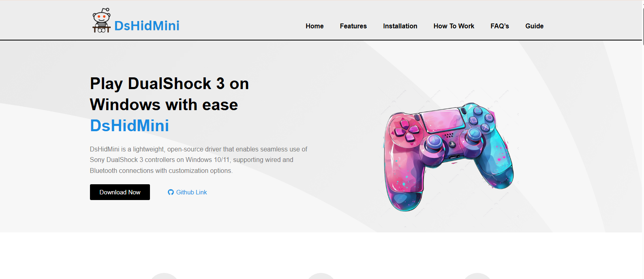
Task: Click the DsHidMini mascot logo icon
Action: pos(101,20)
